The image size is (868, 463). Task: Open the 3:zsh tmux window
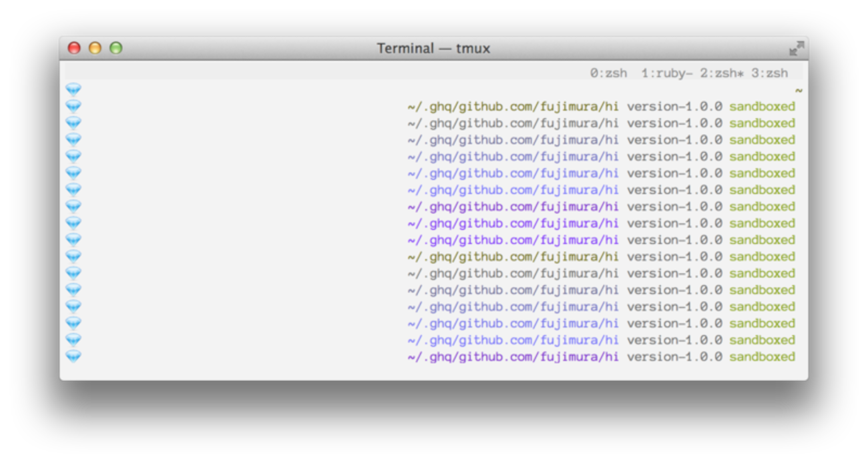769,73
